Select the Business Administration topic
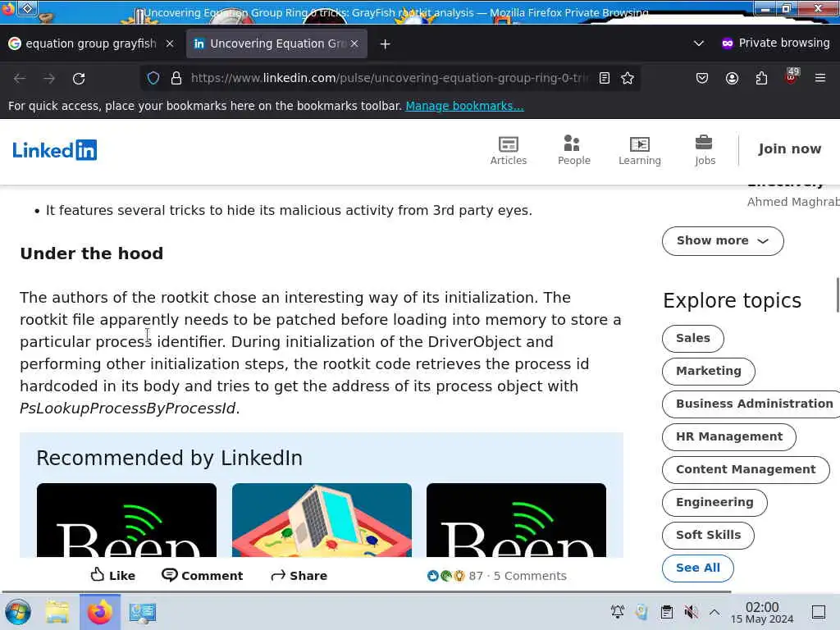The image size is (840, 630). point(751,404)
